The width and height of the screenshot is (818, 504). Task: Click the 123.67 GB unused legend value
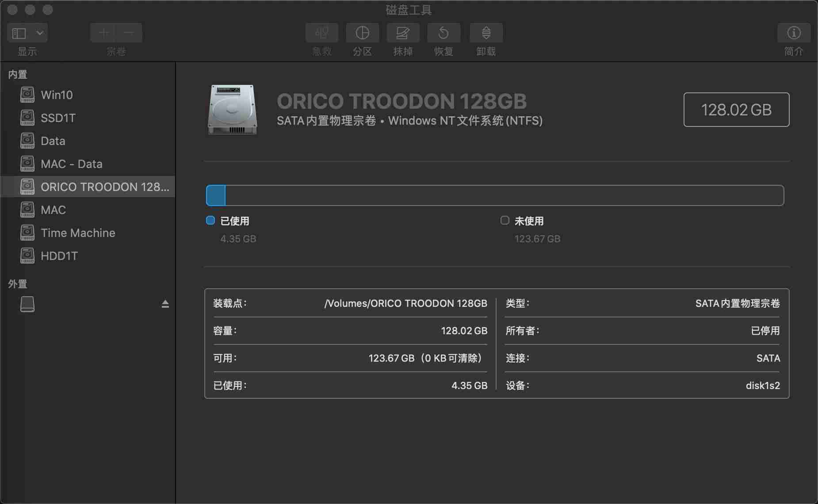537,239
